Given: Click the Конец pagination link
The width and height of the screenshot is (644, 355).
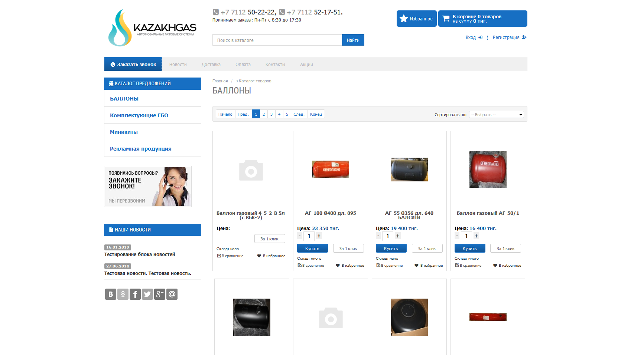Looking at the screenshot, I should [316, 114].
